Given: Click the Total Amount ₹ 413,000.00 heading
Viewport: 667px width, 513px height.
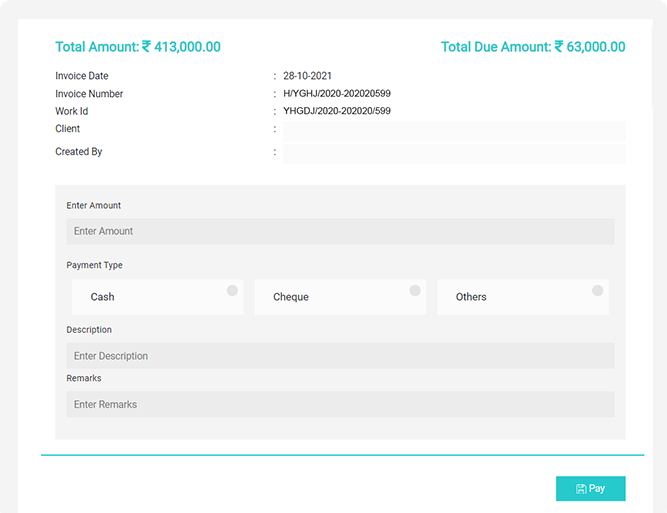Looking at the screenshot, I should (138, 47).
